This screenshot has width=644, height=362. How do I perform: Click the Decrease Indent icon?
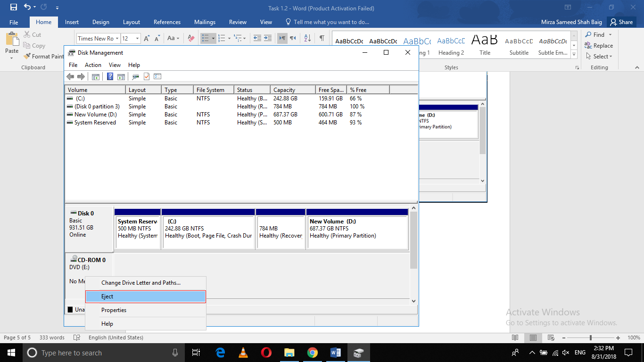pos(257,38)
